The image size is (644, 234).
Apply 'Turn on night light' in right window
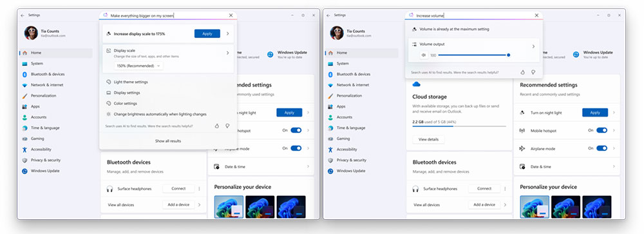(x=594, y=112)
